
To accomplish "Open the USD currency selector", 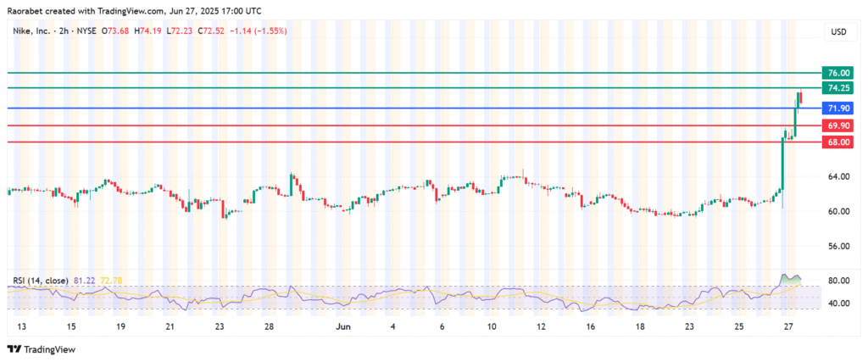I will coord(837,32).
